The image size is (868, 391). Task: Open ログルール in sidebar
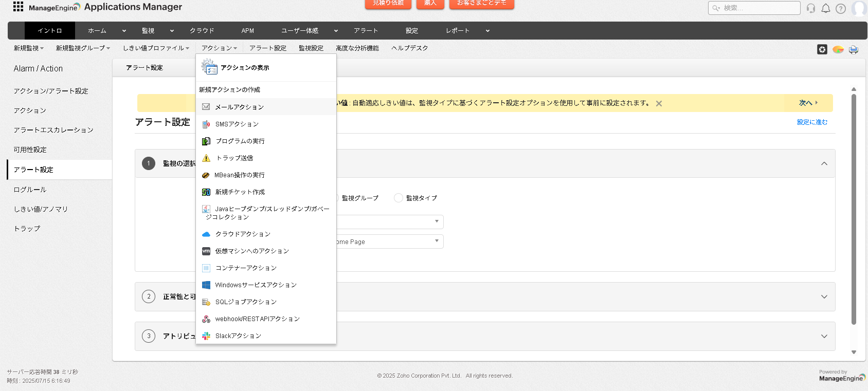point(30,190)
